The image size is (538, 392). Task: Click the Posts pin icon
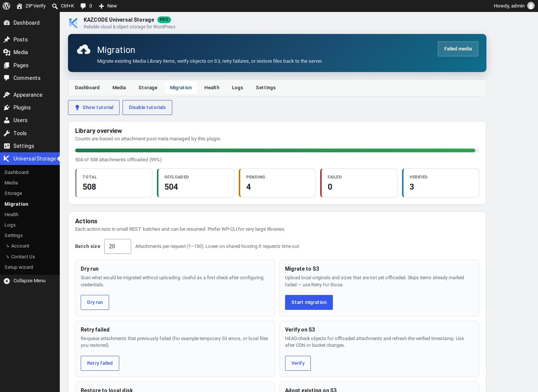coord(7,40)
